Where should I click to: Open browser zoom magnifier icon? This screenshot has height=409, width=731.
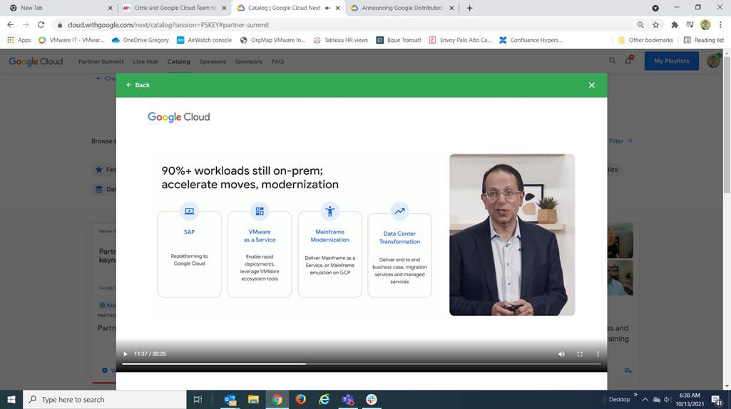(x=641, y=25)
